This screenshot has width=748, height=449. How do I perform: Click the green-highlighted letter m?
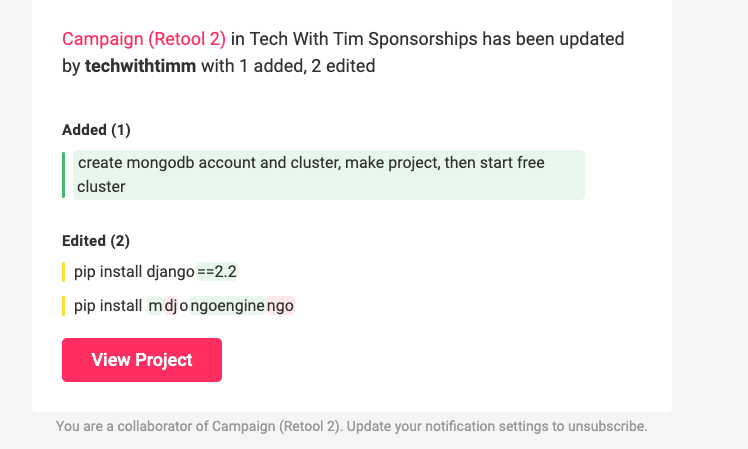pos(155,305)
